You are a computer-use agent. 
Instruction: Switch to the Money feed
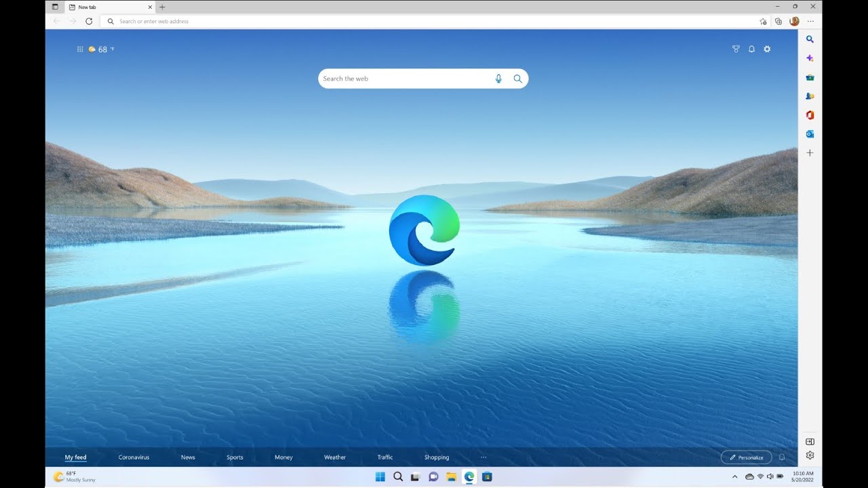pyautogui.click(x=283, y=457)
